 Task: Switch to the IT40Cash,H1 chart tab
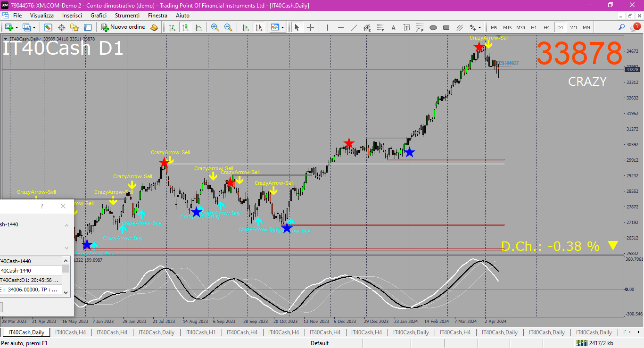(200, 332)
